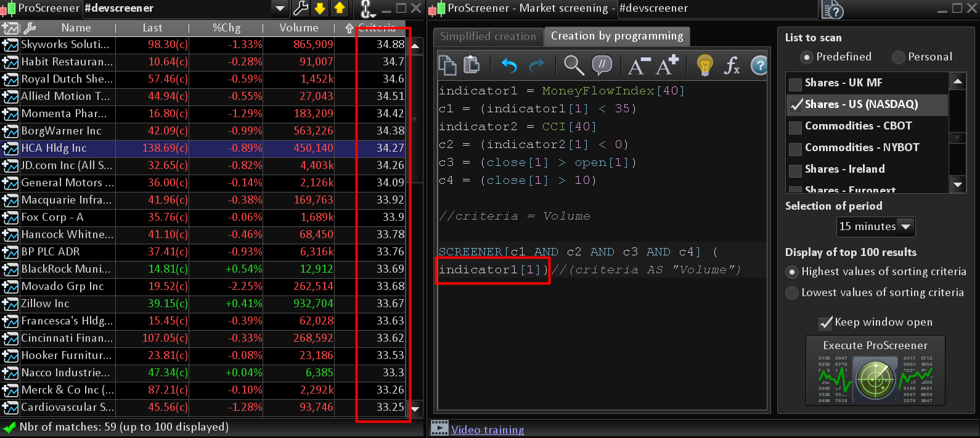Click the Royal Dutch She... row name
This screenshot has height=438, width=980.
(67, 79)
